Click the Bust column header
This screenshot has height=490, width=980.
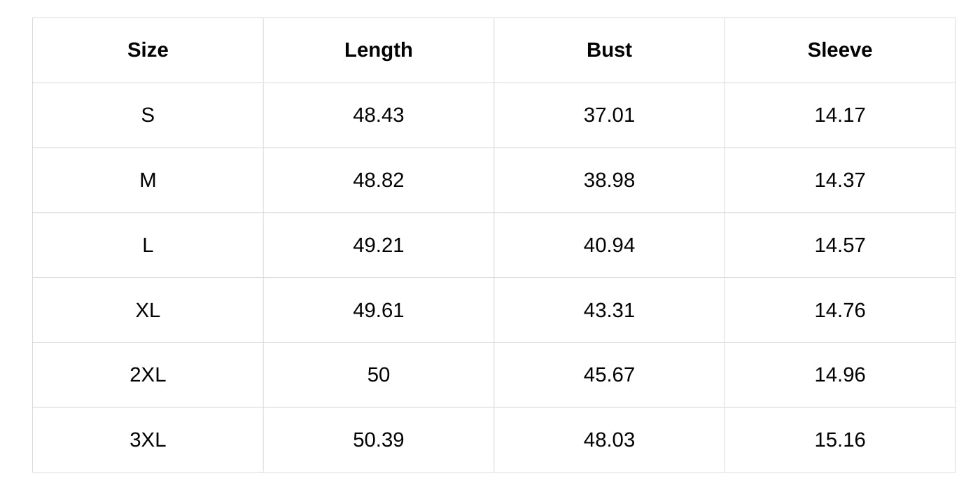point(609,50)
